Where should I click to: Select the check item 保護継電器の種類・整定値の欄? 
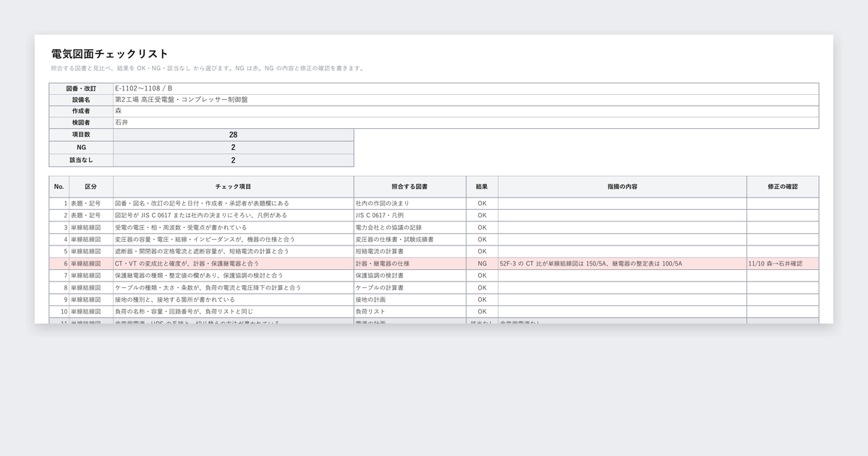click(x=233, y=276)
